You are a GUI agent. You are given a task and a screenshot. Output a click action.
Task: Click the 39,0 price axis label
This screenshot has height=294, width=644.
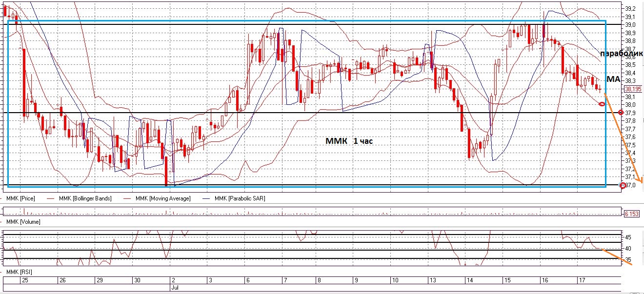click(x=629, y=24)
